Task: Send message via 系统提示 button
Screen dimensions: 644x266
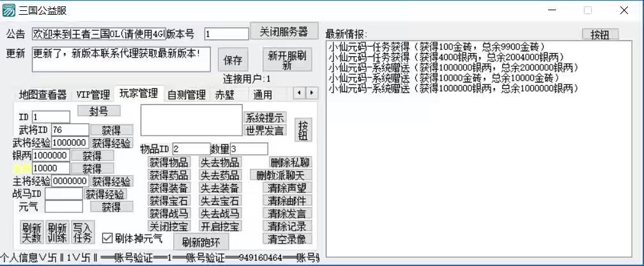Action: click(264, 118)
